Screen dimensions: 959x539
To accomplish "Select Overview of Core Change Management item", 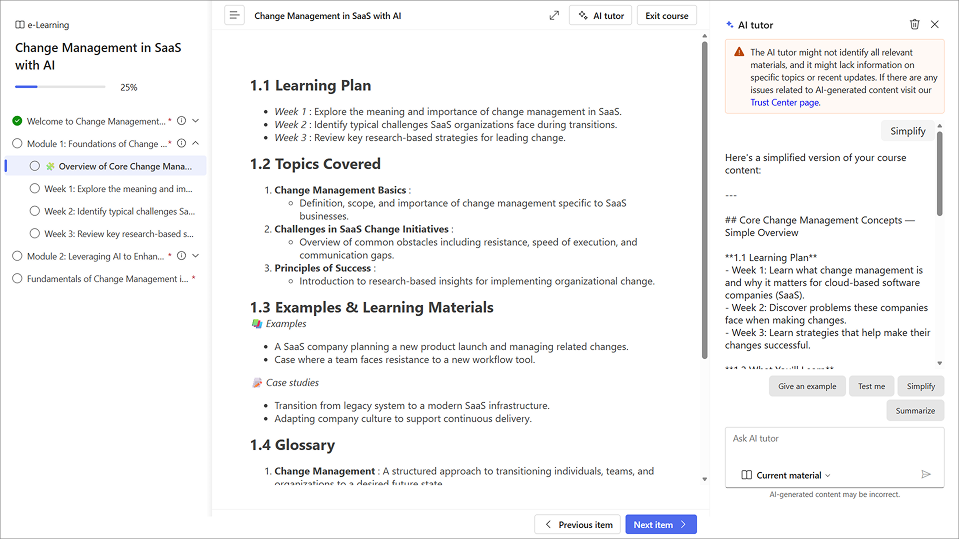I will pyautogui.click(x=118, y=166).
